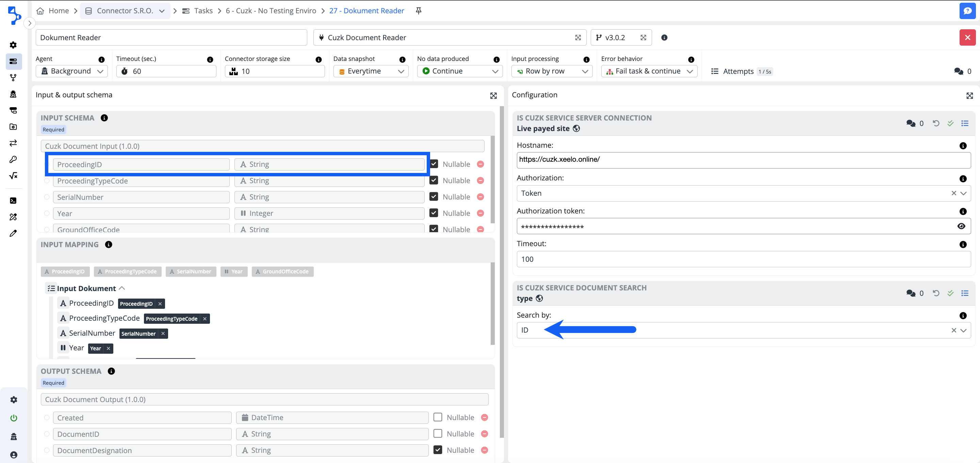
Task: Open the user account icon at bottom left
Action: (x=13, y=454)
